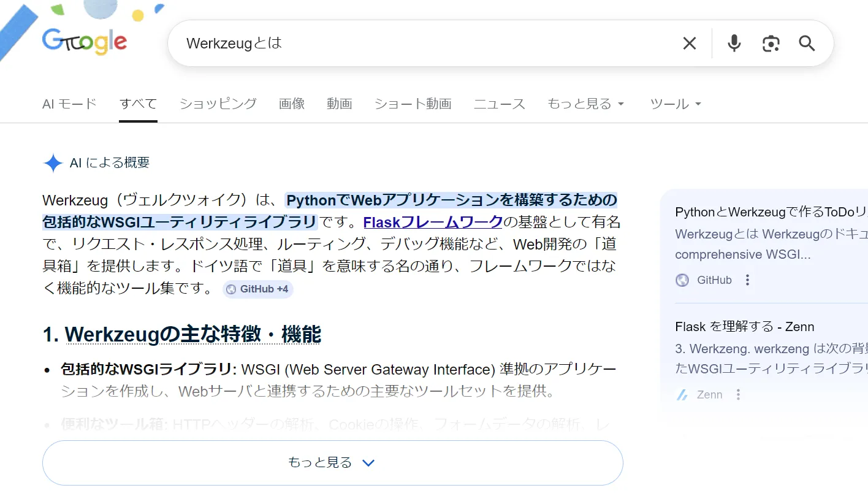Click highlighted PythonでWebアプリケーション summary text
Screen dimensions: 868x496
pos(330,210)
